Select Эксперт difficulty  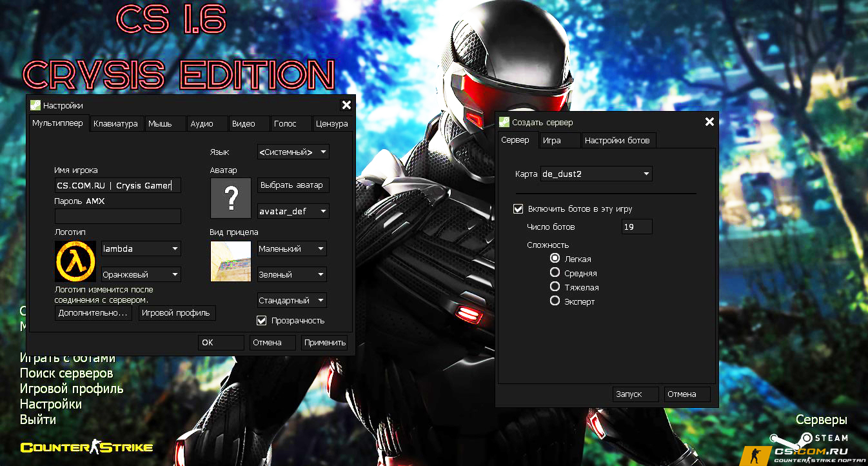(555, 301)
